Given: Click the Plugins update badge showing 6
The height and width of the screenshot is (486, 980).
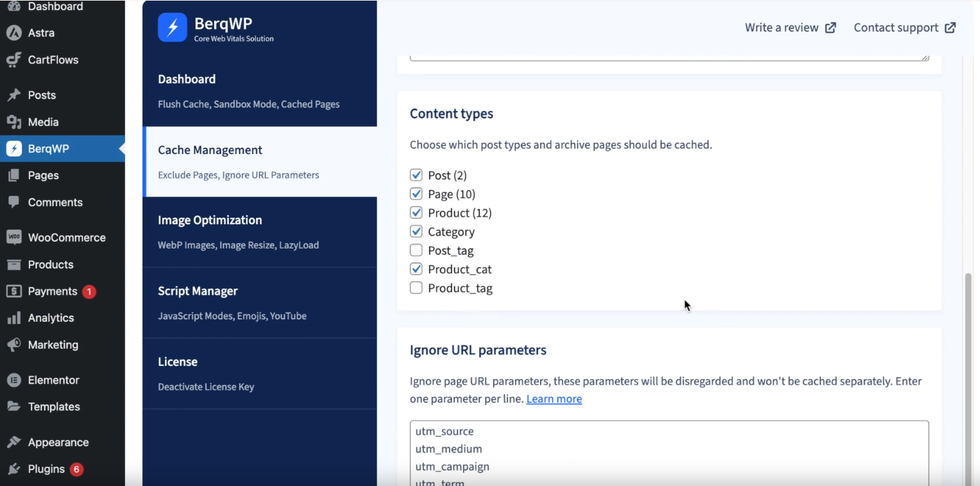Looking at the screenshot, I should [76, 469].
